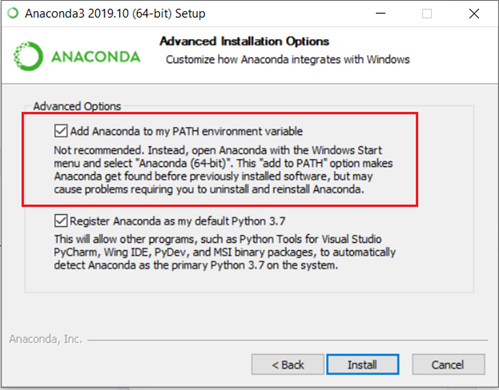Click the 'Anaconda, Inc.' footer text

click(x=46, y=339)
